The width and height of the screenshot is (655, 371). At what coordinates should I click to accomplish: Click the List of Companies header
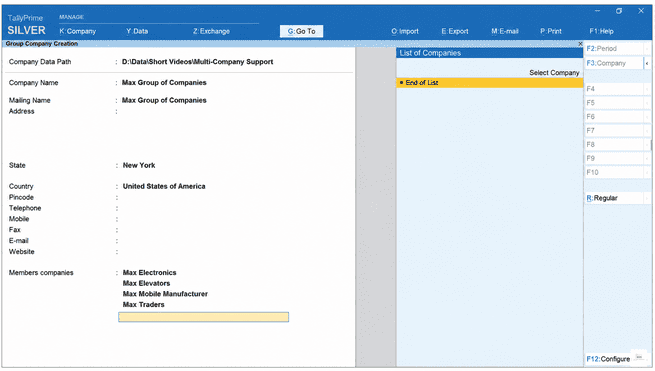pyautogui.click(x=489, y=53)
